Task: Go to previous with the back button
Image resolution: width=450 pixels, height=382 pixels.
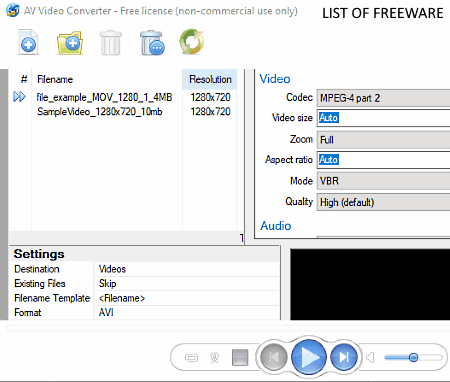Action: coord(274,357)
